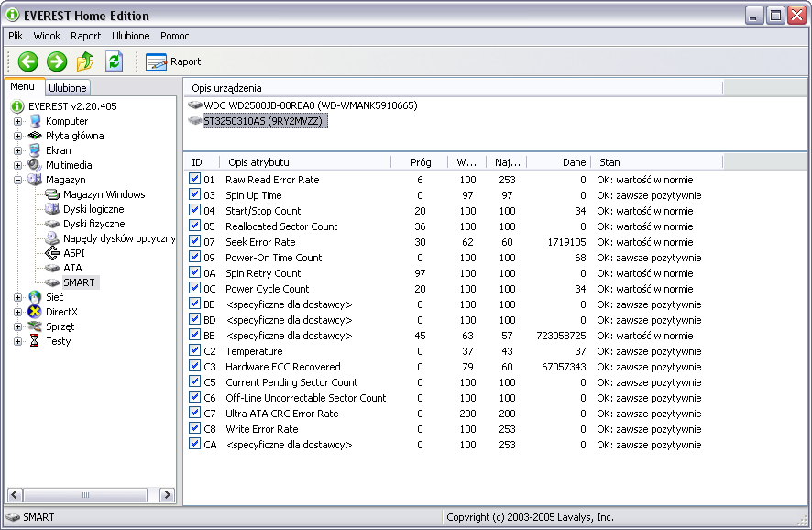Open the Widok menu
The image size is (812, 530).
(47, 36)
